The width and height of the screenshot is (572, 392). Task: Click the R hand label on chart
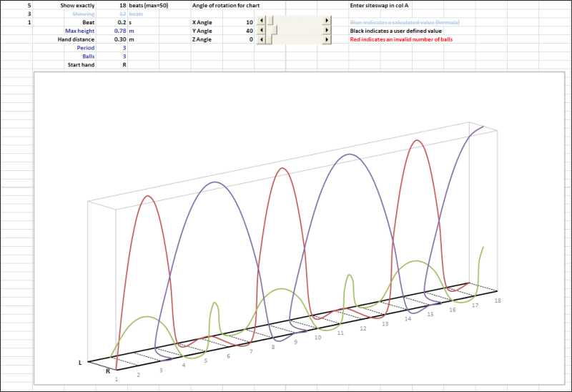pos(108,371)
